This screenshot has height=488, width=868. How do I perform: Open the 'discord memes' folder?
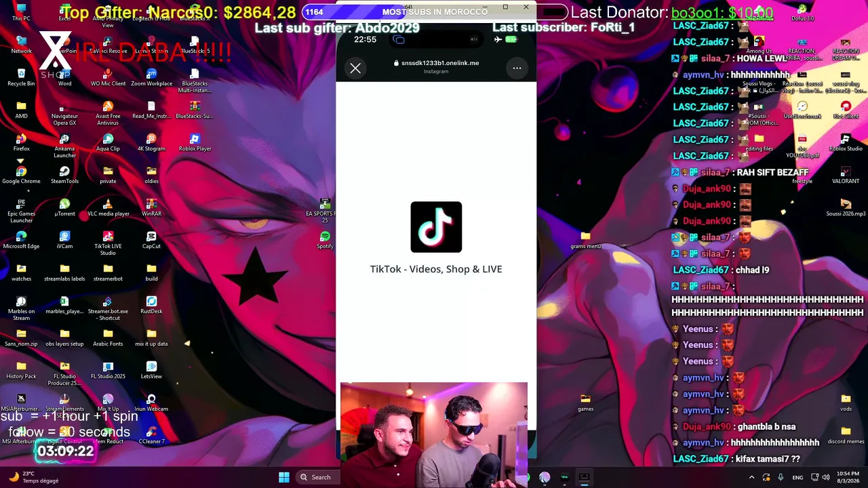pyautogui.click(x=846, y=434)
